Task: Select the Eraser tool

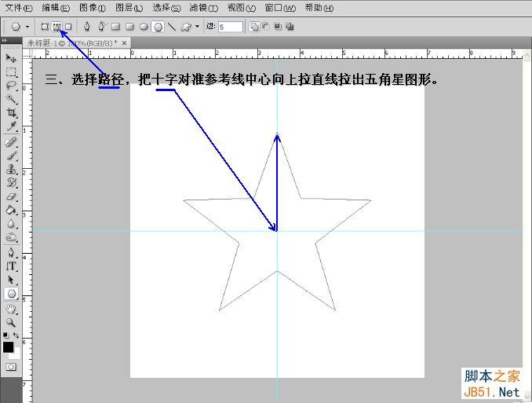Action: (x=11, y=196)
